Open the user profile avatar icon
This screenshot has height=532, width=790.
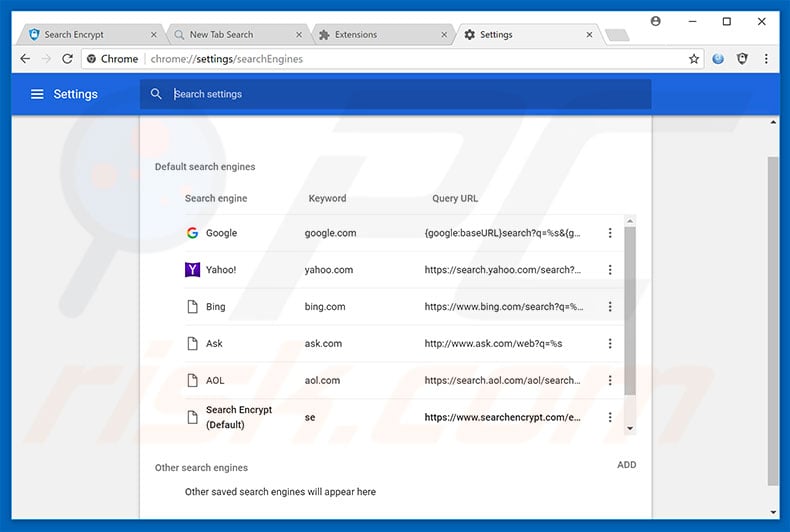click(655, 21)
